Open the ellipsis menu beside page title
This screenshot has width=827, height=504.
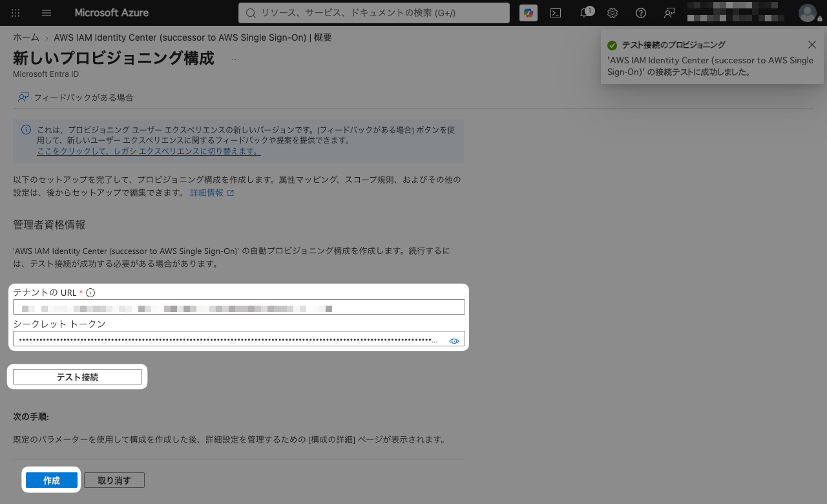coord(235,59)
